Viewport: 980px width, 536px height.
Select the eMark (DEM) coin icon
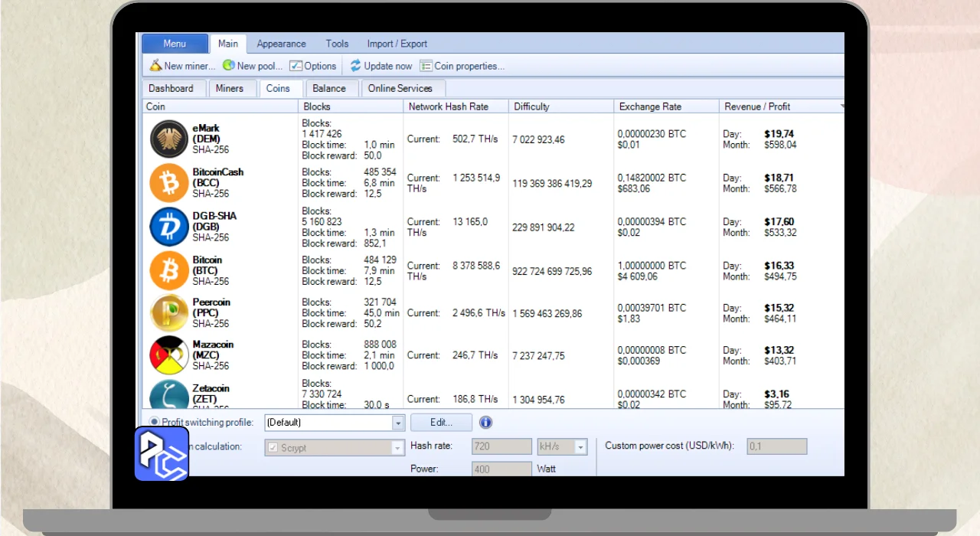tap(169, 139)
